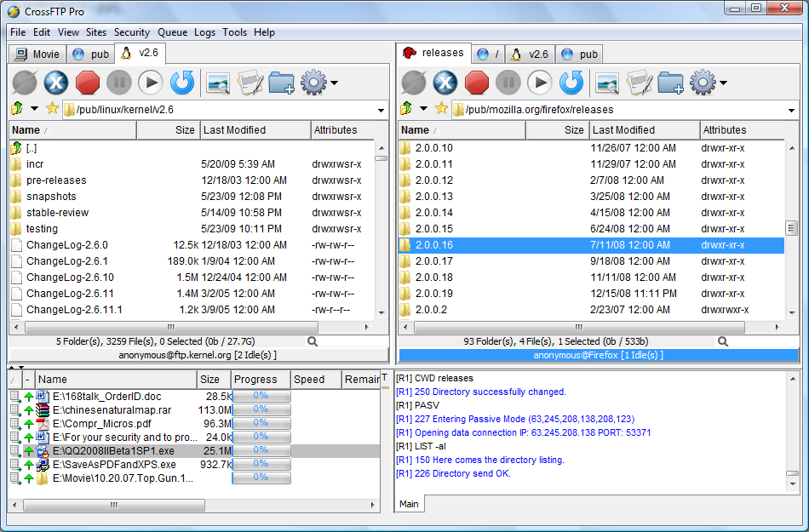Go up one directory in left pane
Viewport: 809px width, 532px height.
16,109
